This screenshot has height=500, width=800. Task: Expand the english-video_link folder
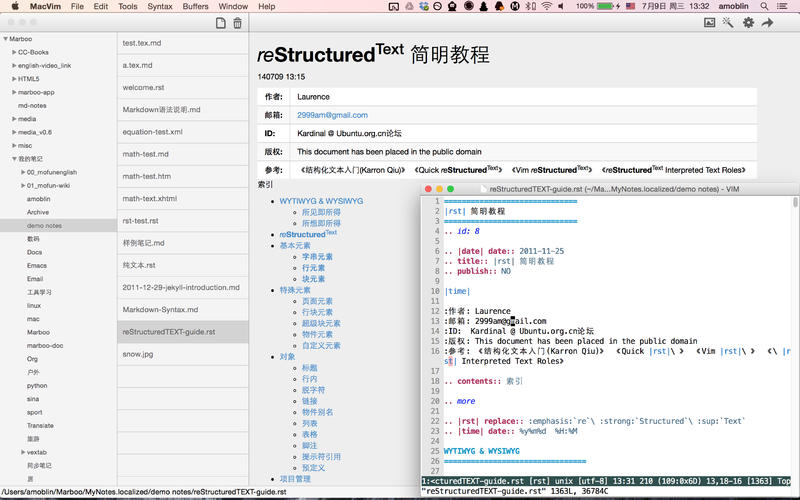(x=14, y=65)
